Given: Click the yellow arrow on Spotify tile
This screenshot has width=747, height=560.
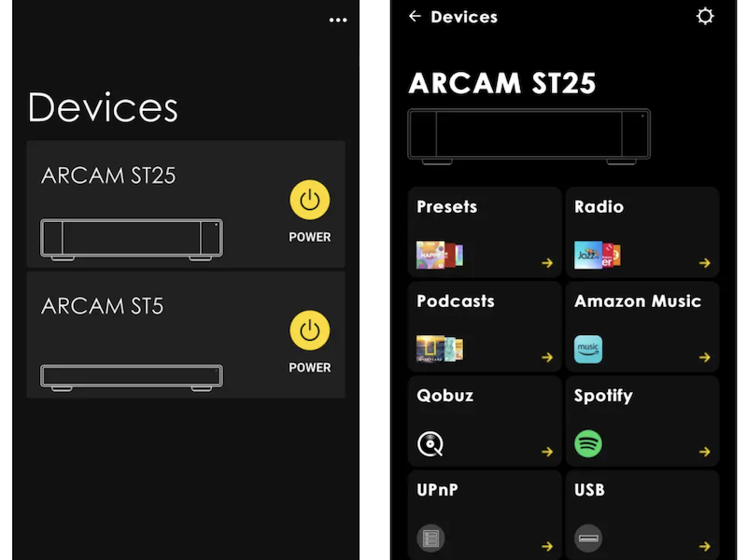Looking at the screenshot, I should [705, 452].
